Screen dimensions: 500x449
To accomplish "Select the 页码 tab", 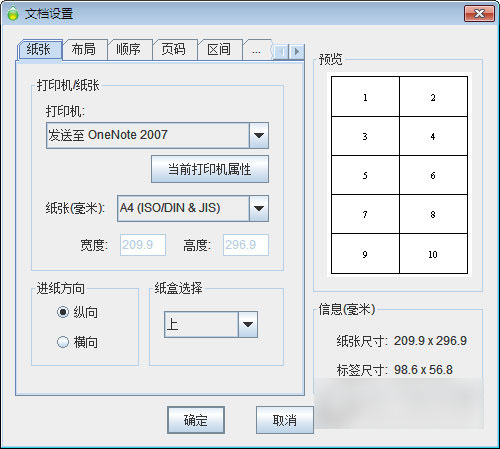I will pos(174,50).
